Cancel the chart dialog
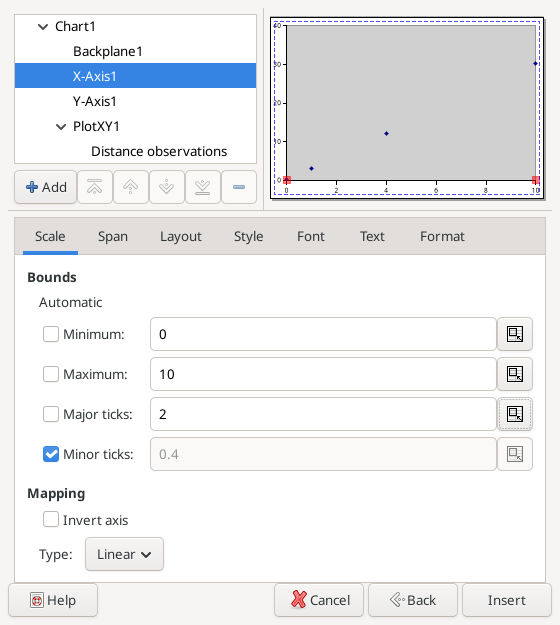560x625 pixels. [319, 600]
